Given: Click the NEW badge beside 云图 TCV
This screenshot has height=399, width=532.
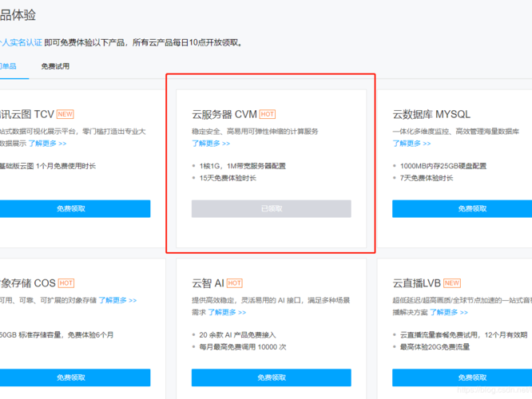Looking at the screenshot, I should (66, 114).
